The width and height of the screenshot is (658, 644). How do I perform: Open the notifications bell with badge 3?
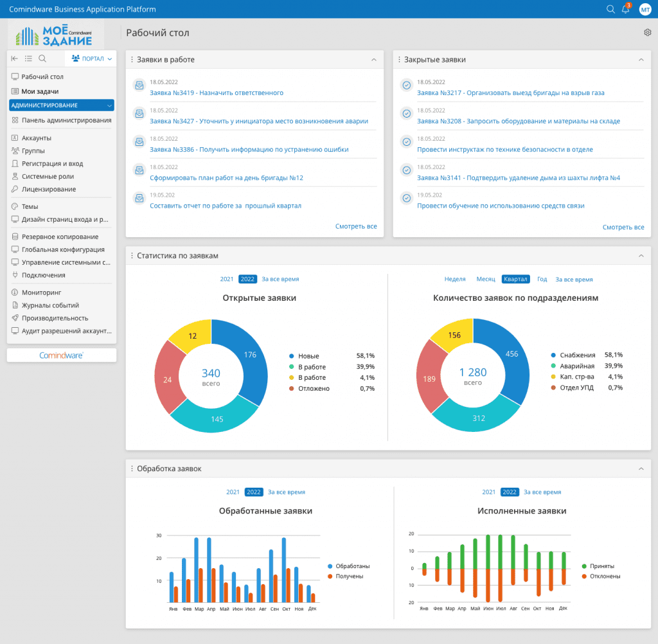(x=625, y=9)
